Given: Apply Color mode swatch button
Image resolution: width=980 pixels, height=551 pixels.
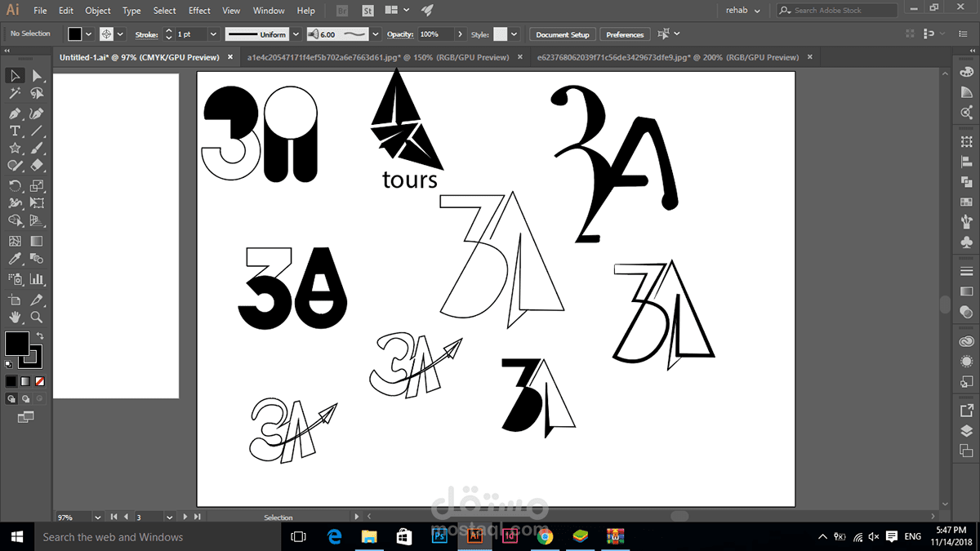Looking at the screenshot, I should [11, 381].
